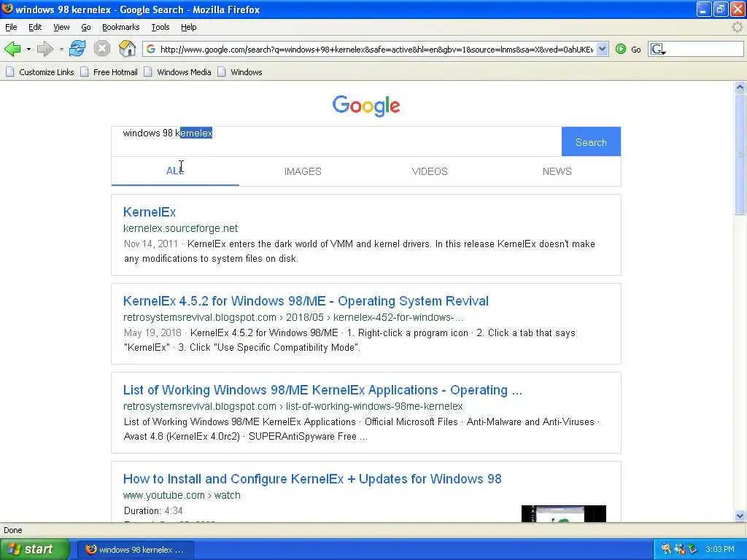Open the Edit menu
The image size is (747, 560).
[35, 27]
